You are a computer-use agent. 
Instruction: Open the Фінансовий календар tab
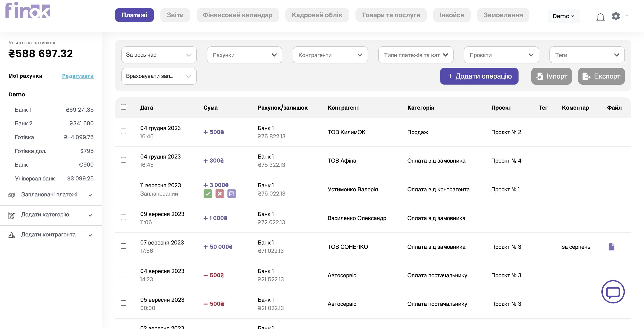coord(237,15)
